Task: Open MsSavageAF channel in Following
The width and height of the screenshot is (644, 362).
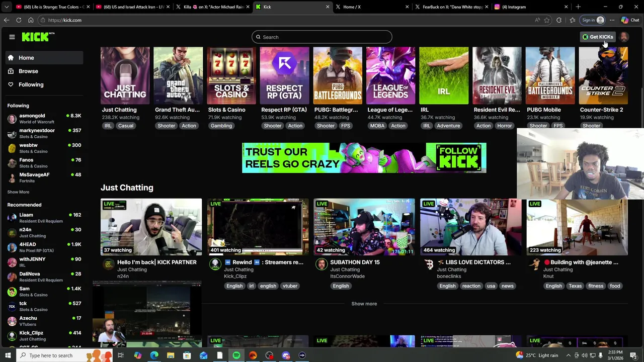Action: (44, 177)
